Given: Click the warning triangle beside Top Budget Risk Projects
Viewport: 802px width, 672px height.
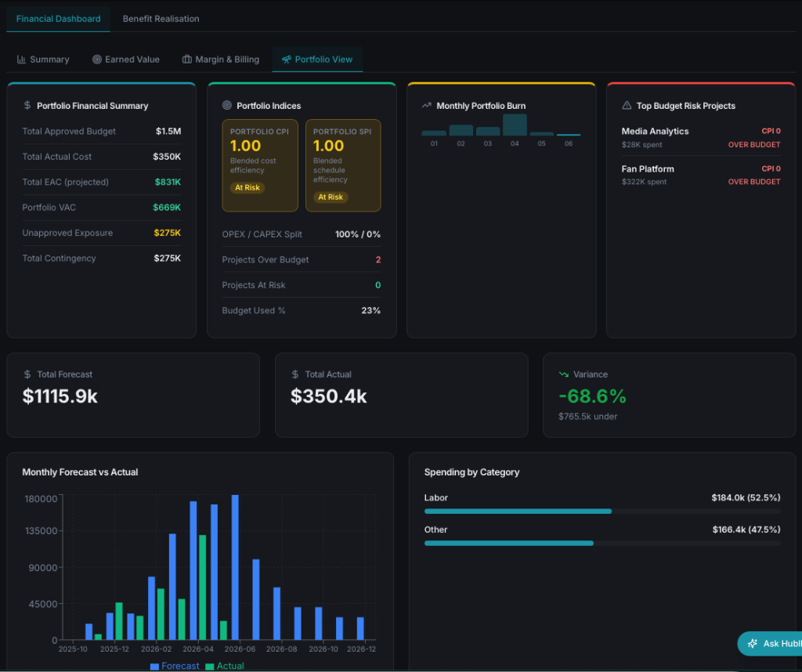Looking at the screenshot, I should [627, 106].
